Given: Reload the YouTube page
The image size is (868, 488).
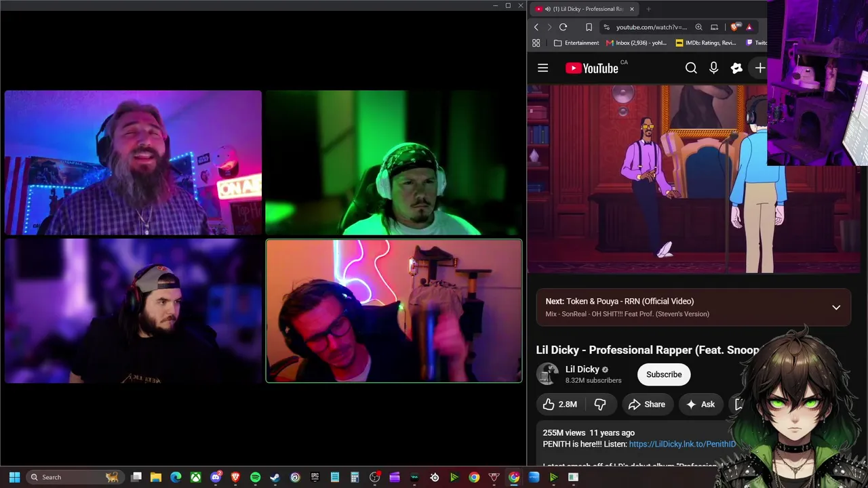Looking at the screenshot, I should (x=563, y=27).
